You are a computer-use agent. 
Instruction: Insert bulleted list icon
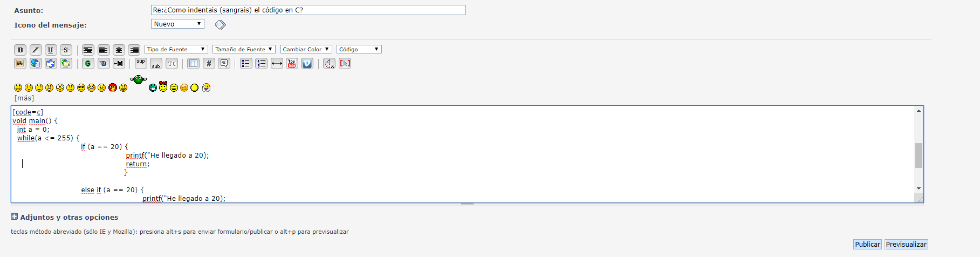246,64
